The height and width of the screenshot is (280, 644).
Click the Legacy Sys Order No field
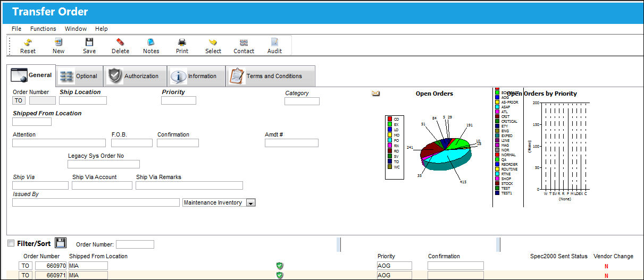pos(104,164)
